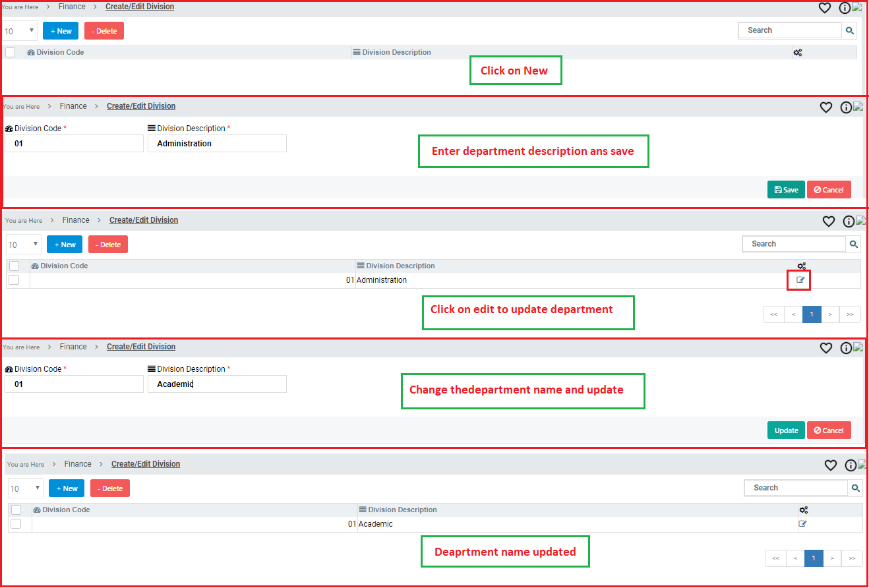Click the gears settings icon in the Academic table header
The image size is (869, 588).
(803, 510)
